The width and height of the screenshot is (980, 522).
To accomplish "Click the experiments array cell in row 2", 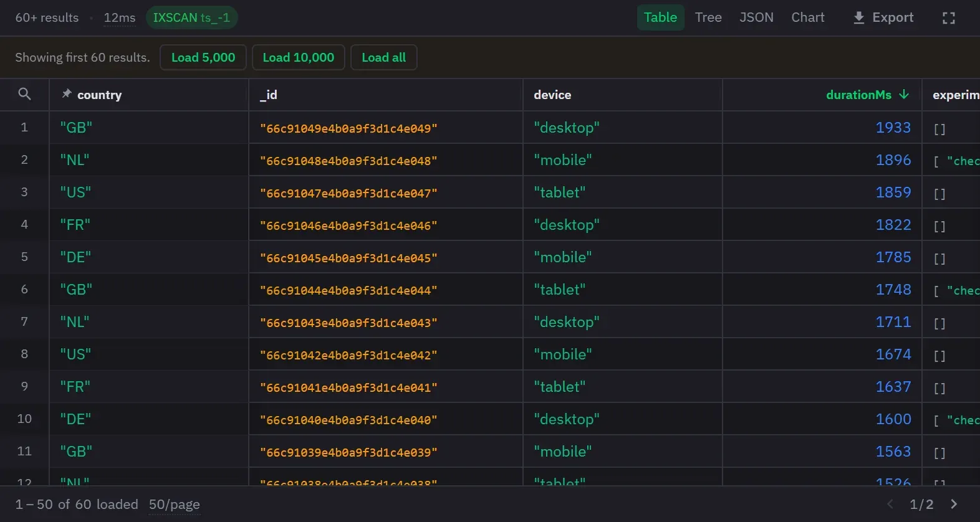I will [951, 160].
